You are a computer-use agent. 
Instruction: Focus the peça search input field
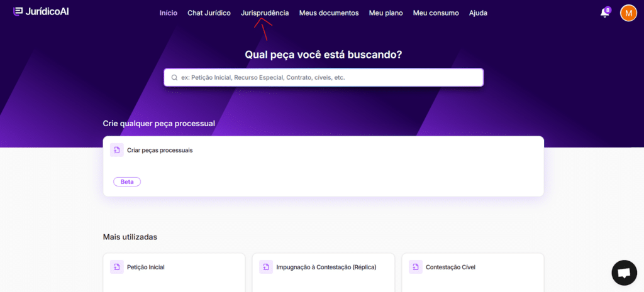pyautogui.click(x=327, y=77)
